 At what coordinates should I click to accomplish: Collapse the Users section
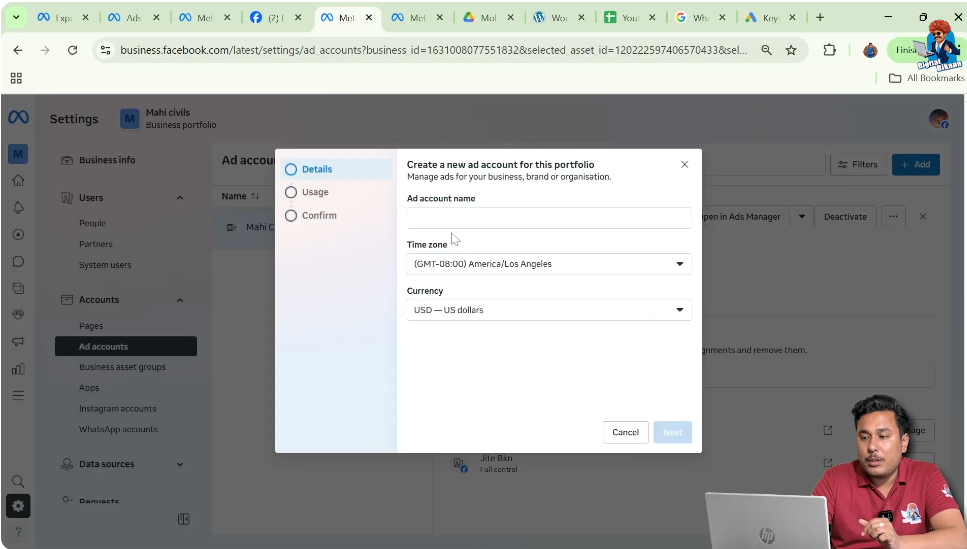[179, 197]
